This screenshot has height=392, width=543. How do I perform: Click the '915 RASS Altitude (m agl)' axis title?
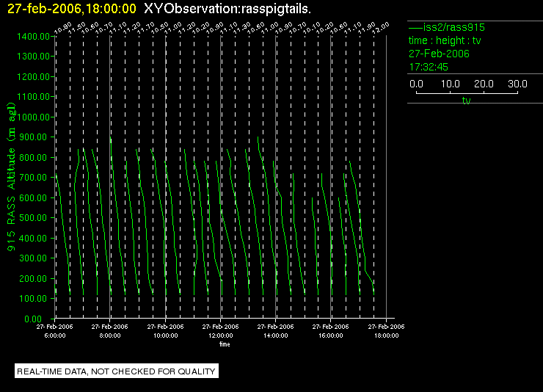[11, 177]
